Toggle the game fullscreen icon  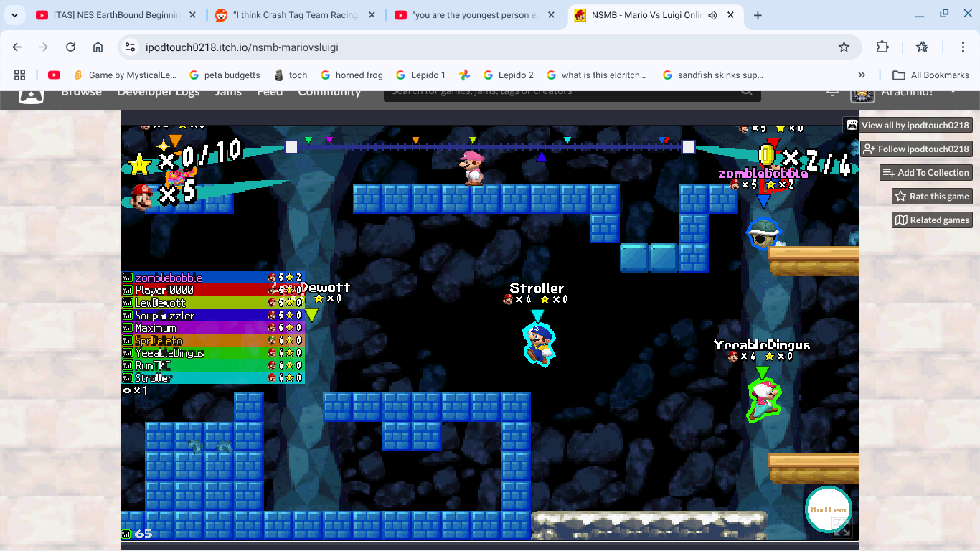[x=842, y=528]
